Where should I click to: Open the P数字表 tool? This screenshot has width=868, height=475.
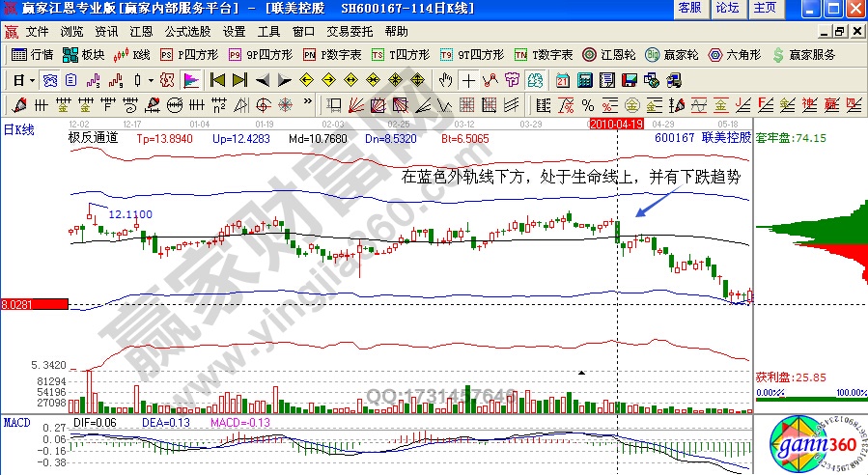coord(332,55)
